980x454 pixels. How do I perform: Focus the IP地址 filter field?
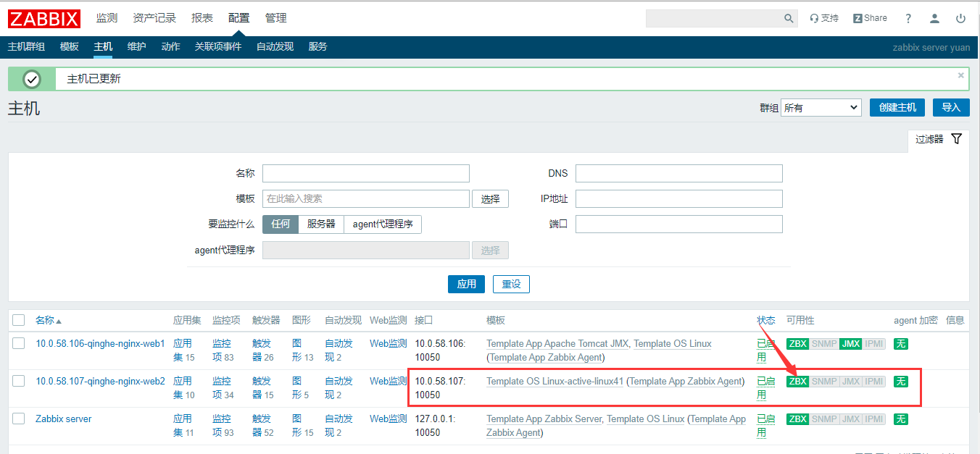(x=679, y=198)
